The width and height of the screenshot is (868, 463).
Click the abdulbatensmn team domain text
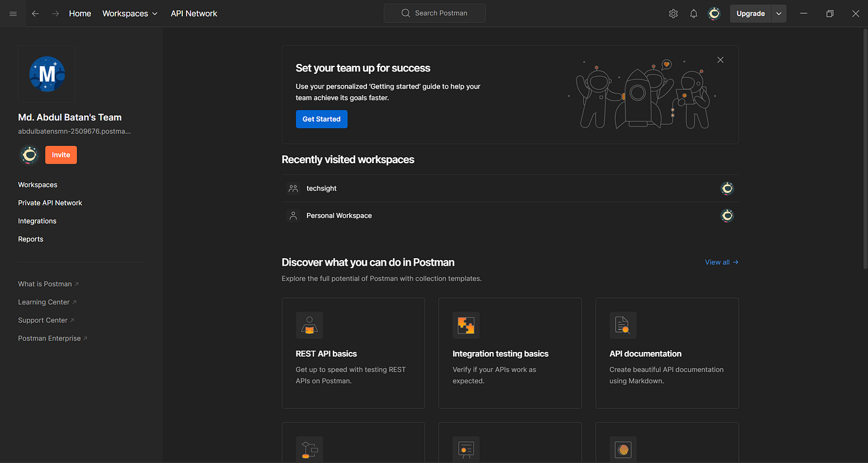(74, 132)
